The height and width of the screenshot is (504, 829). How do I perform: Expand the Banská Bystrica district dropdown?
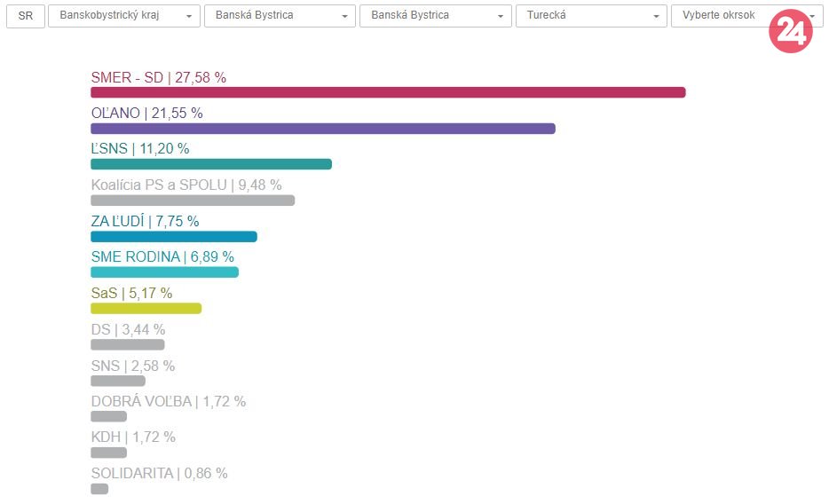click(280, 16)
